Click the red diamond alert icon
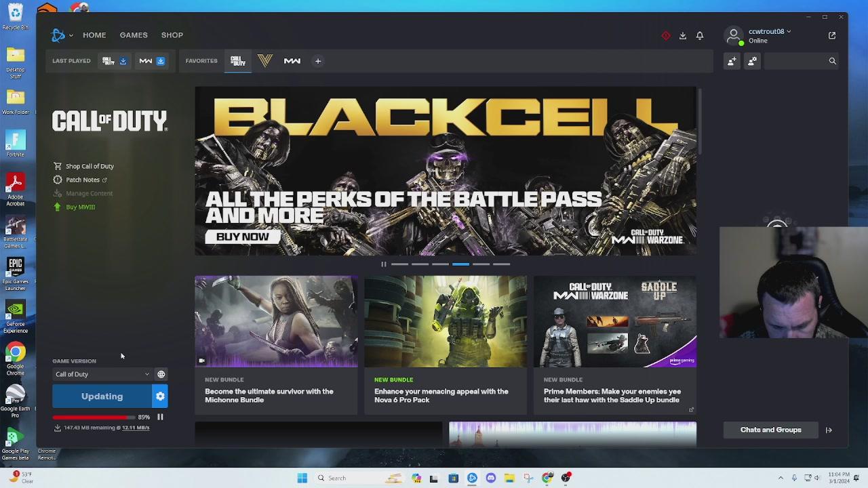The image size is (868, 488). pyautogui.click(x=666, y=35)
